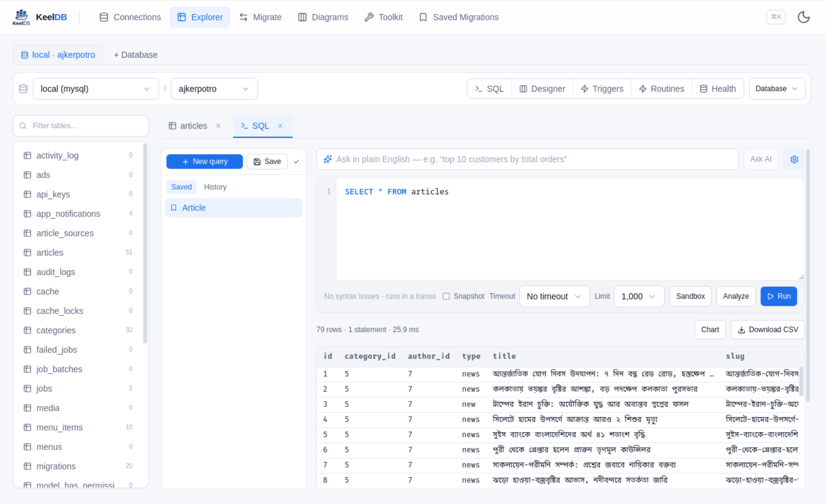The width and height of the screenshot is (826, 504).
Task: Click the category_id column header
Action: point(370,356)
